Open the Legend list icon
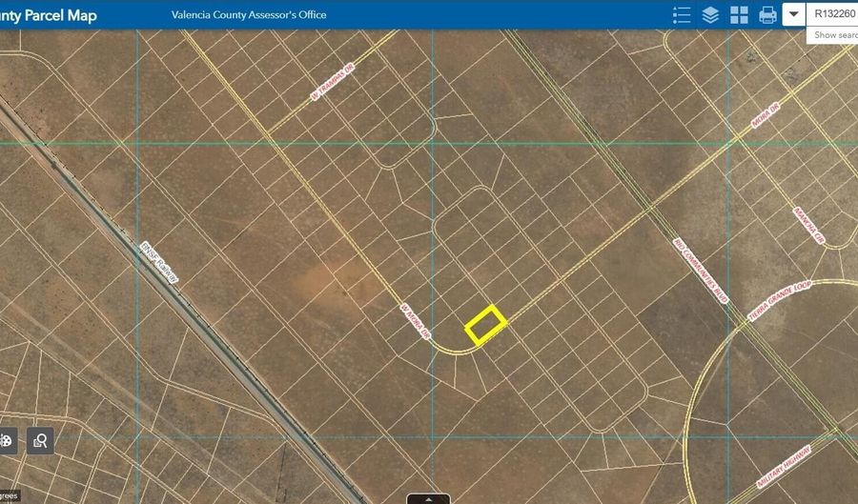The height and width of the screenshot is (504, 858). pyautogui.click(x=682, y=14)
